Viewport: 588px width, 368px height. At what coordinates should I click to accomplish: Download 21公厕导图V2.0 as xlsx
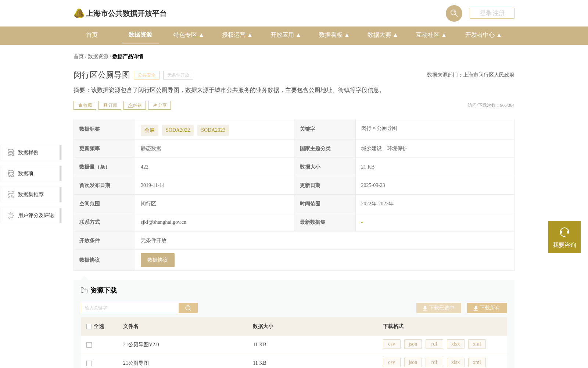pos(456,344)
